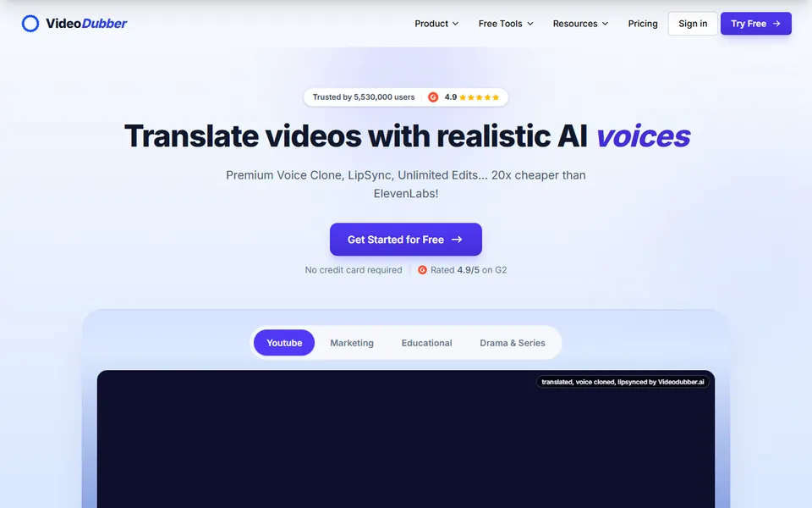
Task: Expand the Free Tools dropdown
Action: pyautogui.click(x=506, y=24)
